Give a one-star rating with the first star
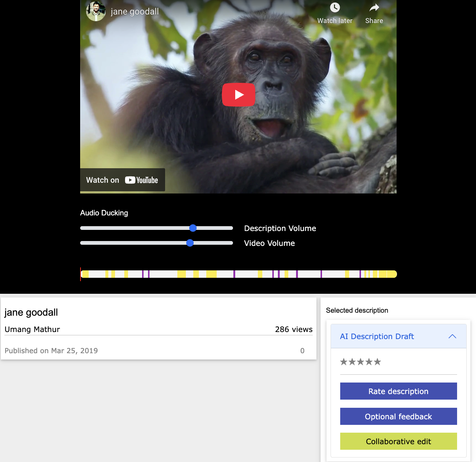Screen dimensions: 476x462 (344, 362)
